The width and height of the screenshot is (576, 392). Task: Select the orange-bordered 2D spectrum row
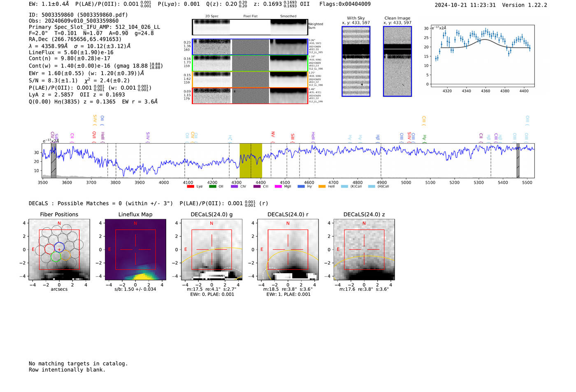pos(250,79)
